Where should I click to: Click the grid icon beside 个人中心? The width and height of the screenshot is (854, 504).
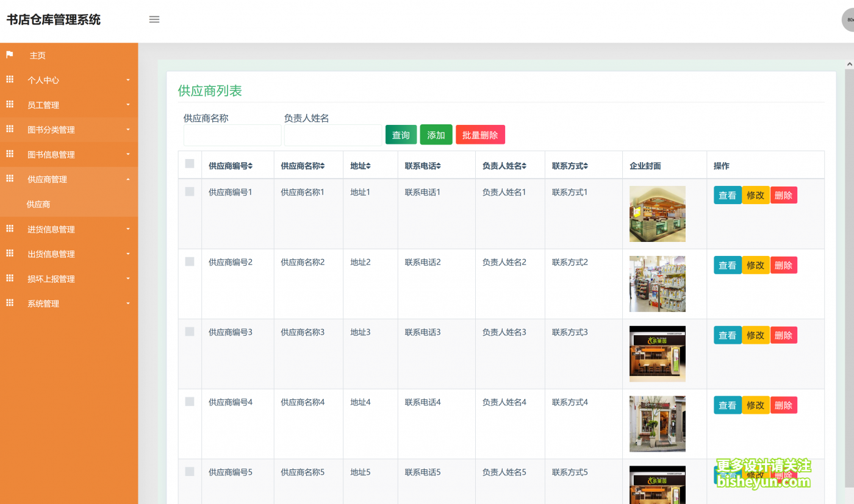pyautogui.click(x=10, y=80)
